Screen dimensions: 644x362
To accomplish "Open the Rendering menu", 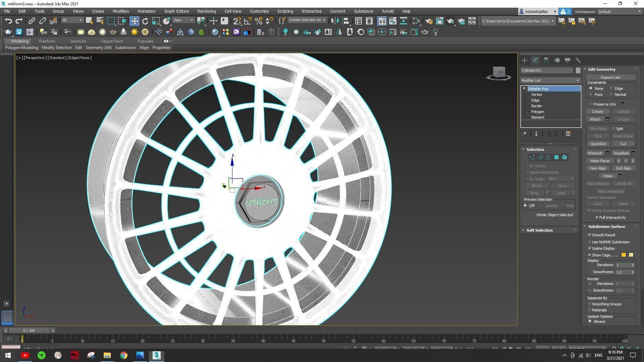I will 207,11.
